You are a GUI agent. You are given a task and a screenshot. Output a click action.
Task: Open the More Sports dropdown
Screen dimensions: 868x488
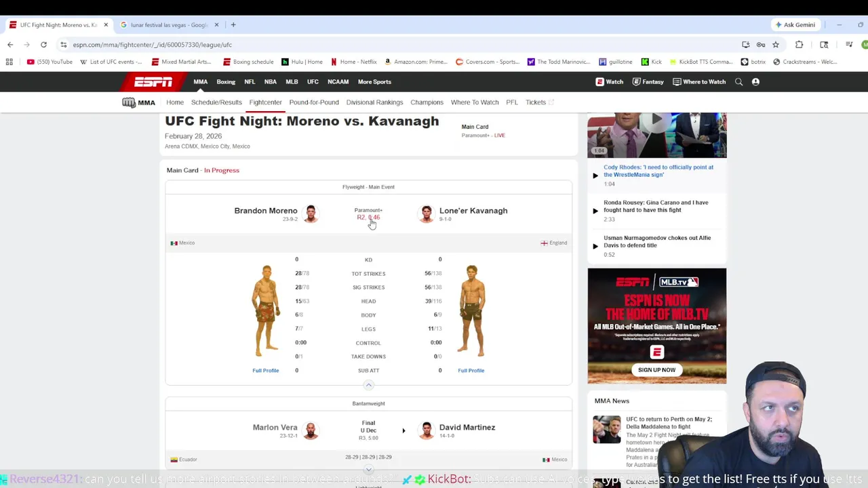pyautogui.click(x=374, y=82)
